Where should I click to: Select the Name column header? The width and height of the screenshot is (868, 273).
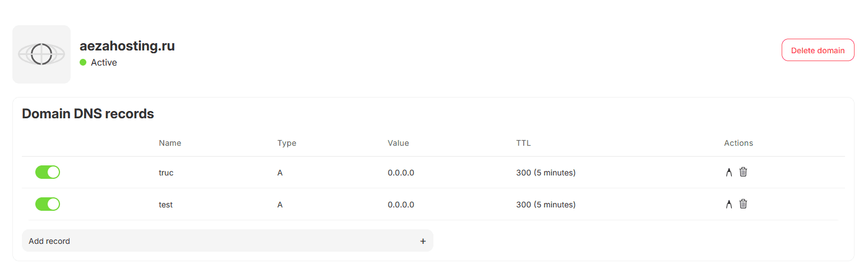pos(170,143)
